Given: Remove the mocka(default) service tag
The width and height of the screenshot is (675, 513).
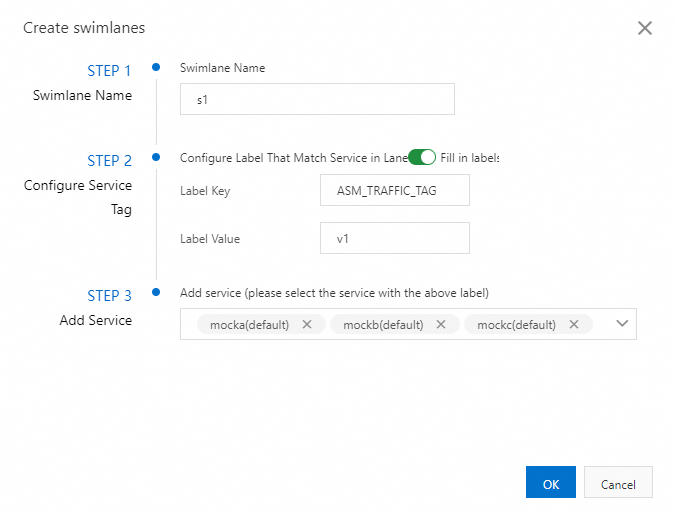Looking at the screenshot, I should click(307, 324).
